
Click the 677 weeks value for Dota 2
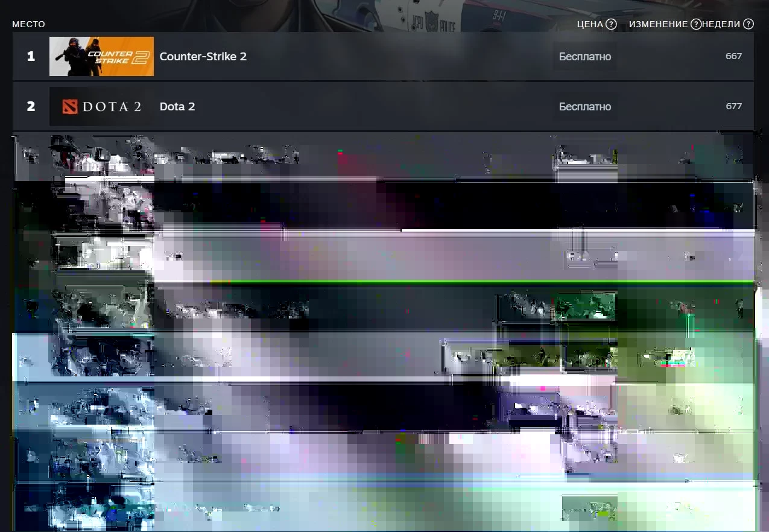coord(733,107)
